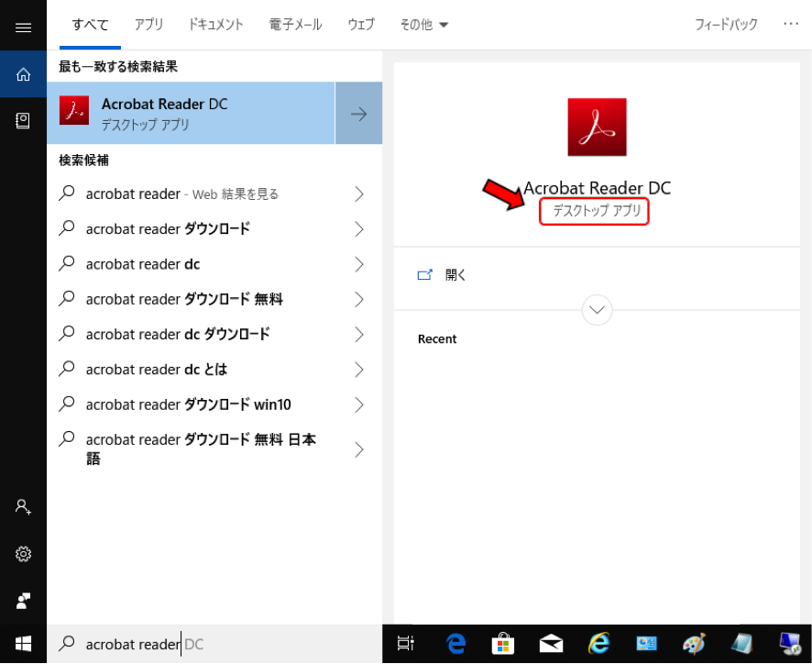Open the Notepad icon on taskbar
The image size is (812, 664).
(x=741, y=644)
